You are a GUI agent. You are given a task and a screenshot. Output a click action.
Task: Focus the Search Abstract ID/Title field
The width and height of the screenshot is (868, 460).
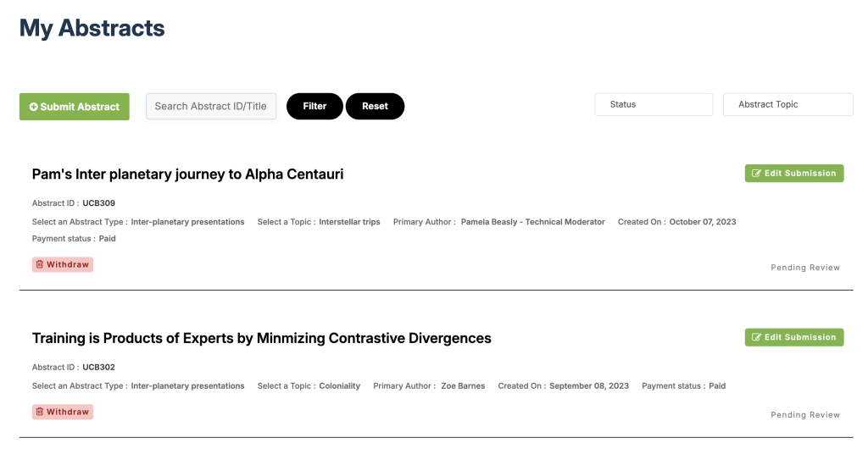[211, 106]
